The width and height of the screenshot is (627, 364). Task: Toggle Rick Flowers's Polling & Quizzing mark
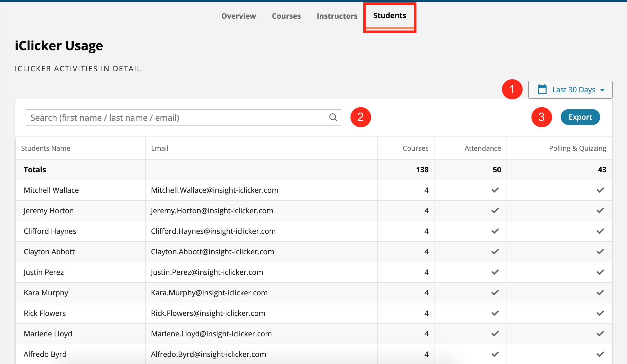click(600, 313)
